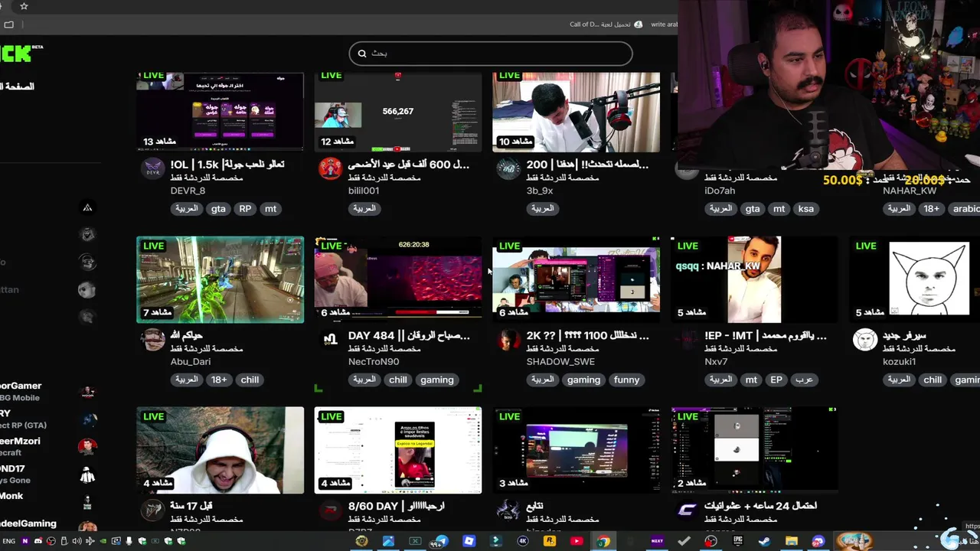Open YouTube taskbar icon

[577, 541]
